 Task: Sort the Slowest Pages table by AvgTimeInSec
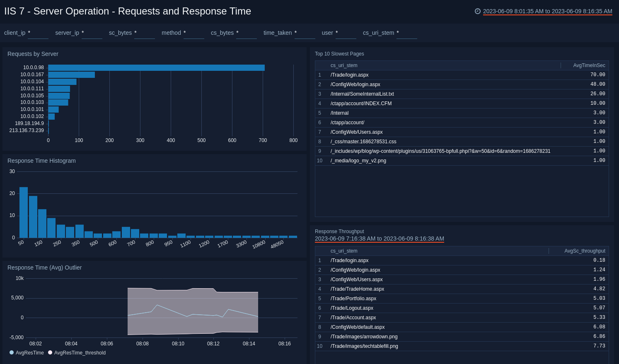tap(588, 65)
